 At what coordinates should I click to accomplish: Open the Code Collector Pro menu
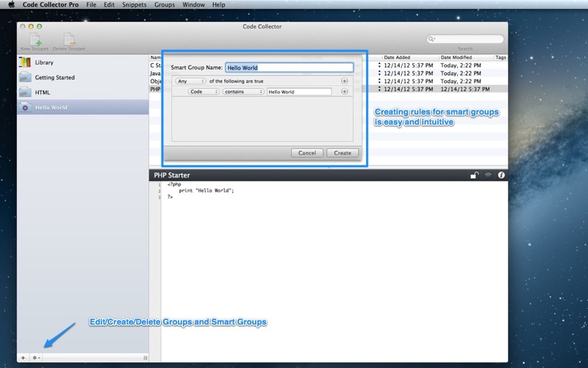coord(51,4)
